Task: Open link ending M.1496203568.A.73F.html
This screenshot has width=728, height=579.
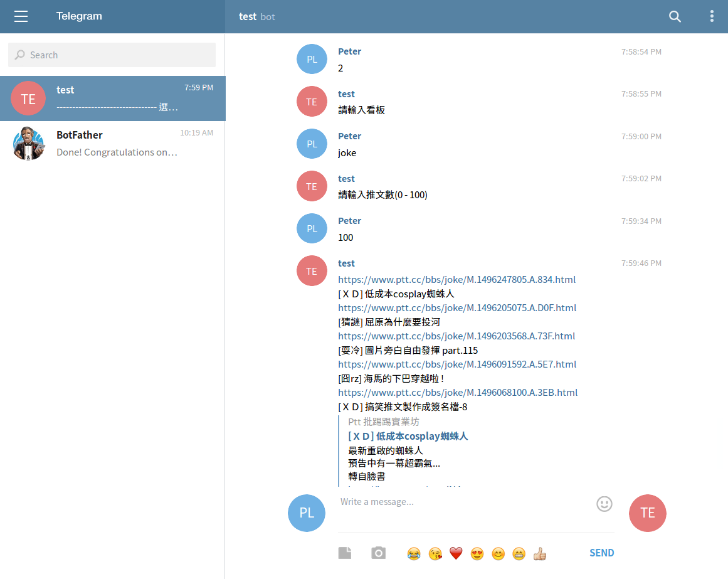Action: (x=456, y=336)
